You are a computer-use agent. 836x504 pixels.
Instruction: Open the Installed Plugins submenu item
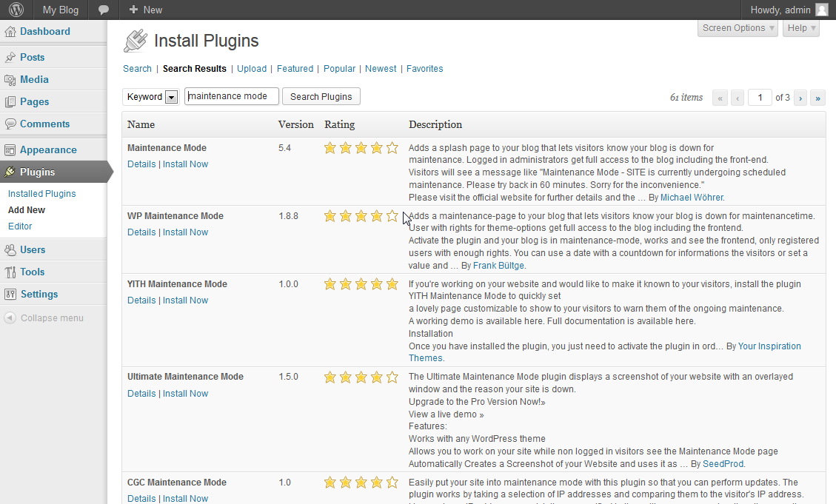click(41, 194)
